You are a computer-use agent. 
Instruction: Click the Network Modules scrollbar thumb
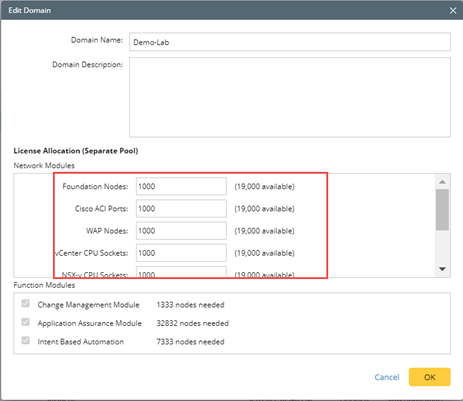tap(442, 210)
